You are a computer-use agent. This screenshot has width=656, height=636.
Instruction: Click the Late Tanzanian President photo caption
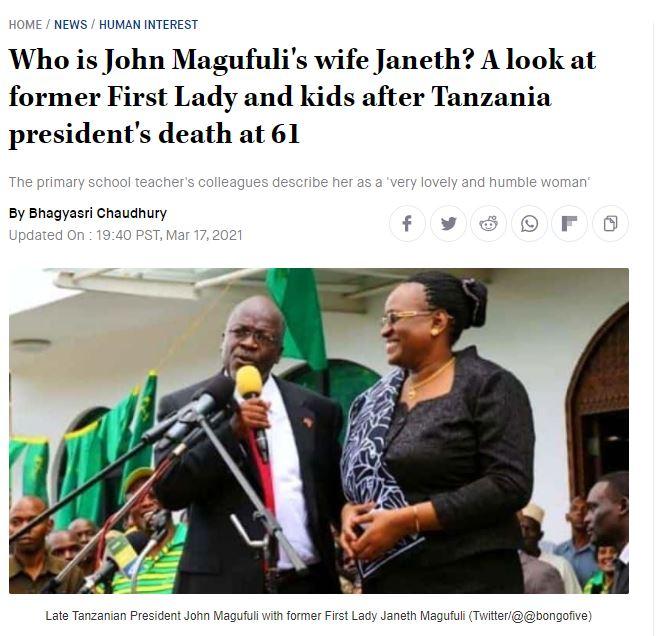click(255, 616)
